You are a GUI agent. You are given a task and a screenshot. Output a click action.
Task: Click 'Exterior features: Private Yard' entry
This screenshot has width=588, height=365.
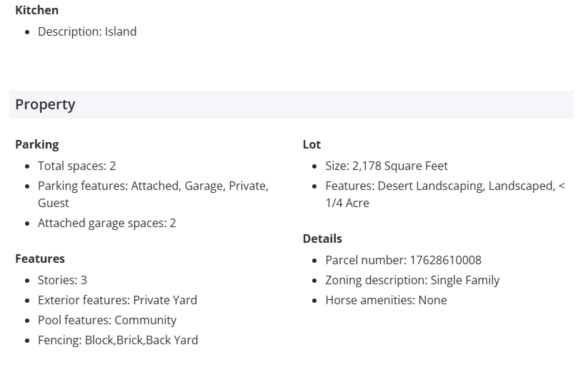117,300
